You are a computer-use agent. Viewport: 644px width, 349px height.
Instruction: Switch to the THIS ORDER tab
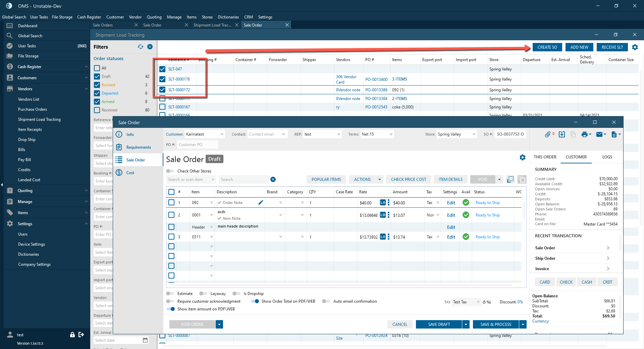click(545, 157)
